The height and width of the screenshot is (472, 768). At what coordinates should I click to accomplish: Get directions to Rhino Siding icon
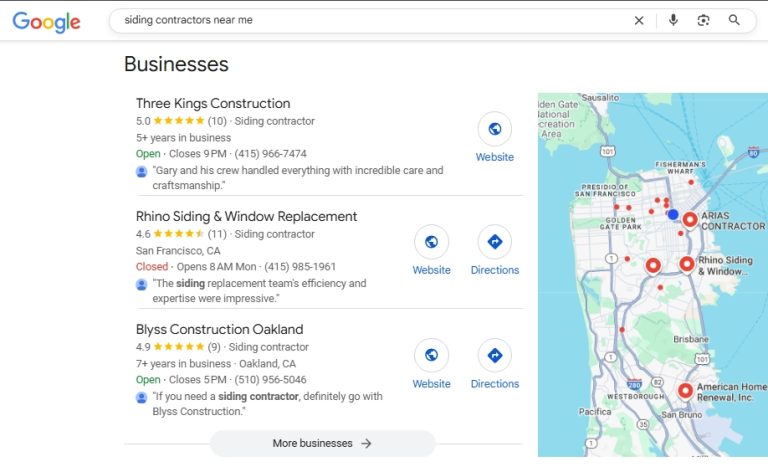[495, 242]
